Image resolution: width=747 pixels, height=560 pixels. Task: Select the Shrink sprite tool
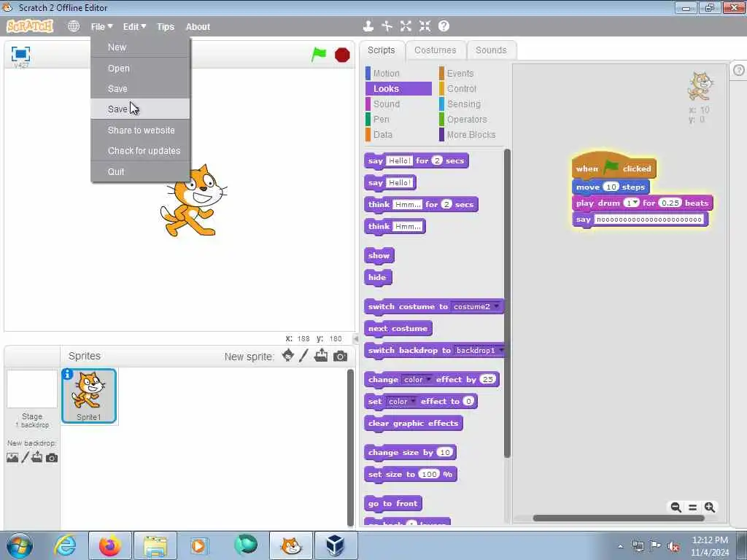click(x=425, y=26)
